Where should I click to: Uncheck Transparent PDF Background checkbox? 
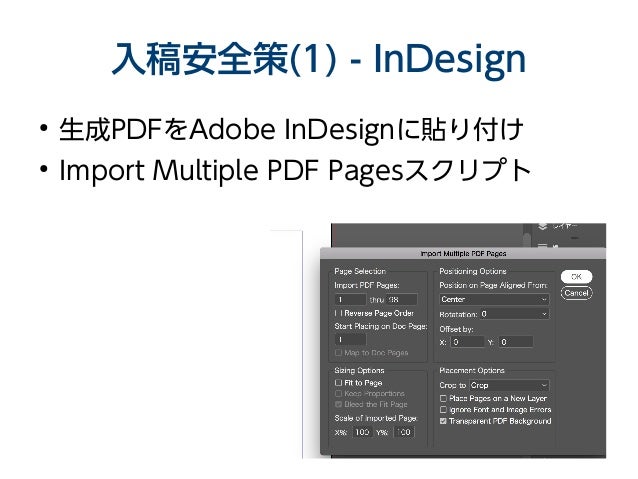point(443,421)
